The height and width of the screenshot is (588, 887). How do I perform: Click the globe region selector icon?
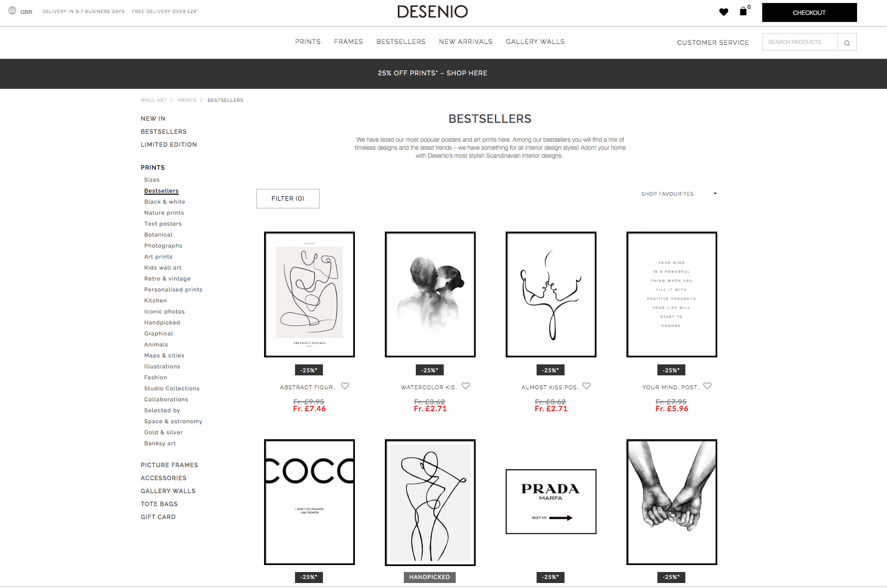(12, 11)
